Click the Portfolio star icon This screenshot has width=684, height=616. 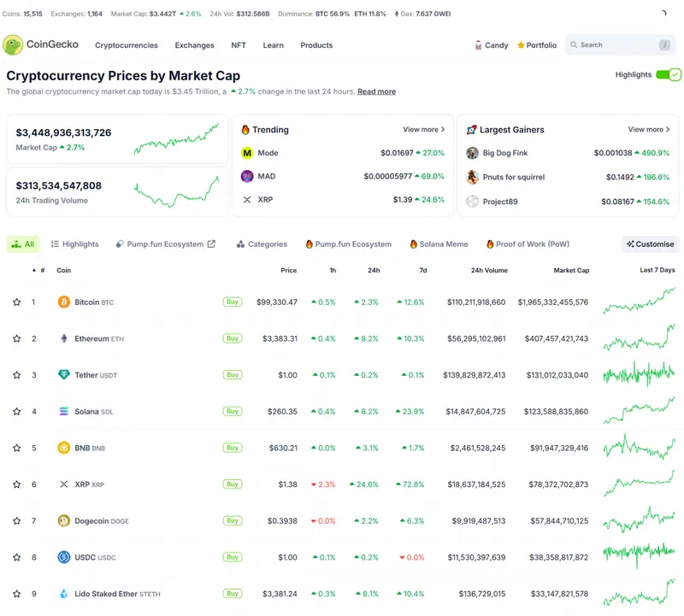(x=521, y=45)
